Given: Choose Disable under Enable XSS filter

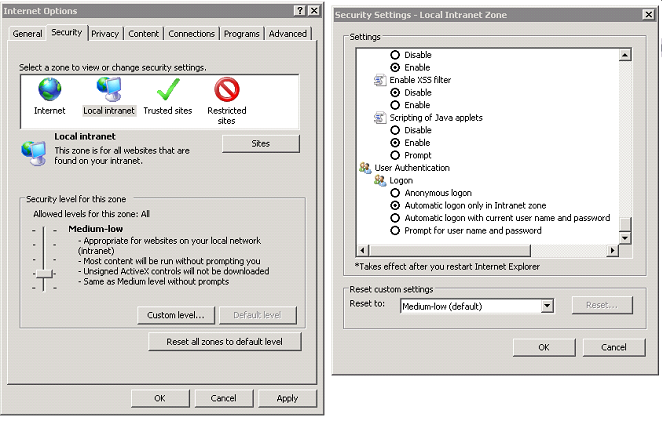Looking at the screenshot, I should click(395, 92).
